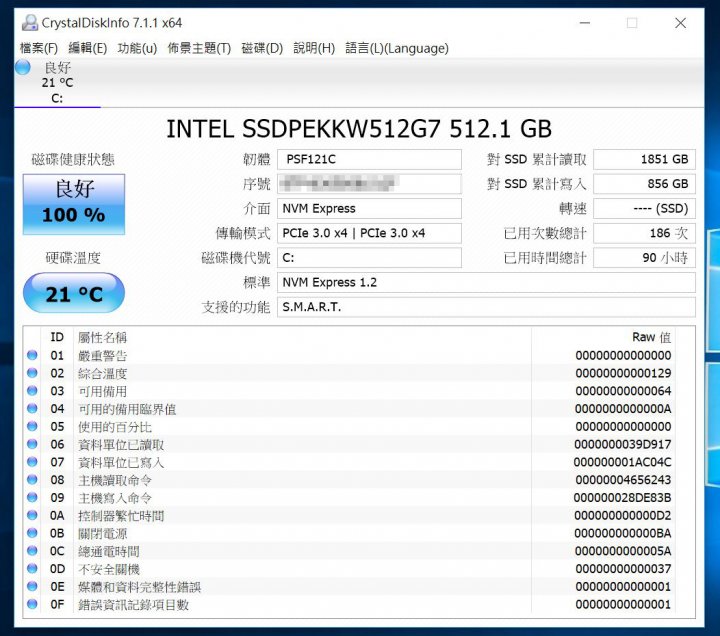Select the 使用的百分比 attribute name
Viewport: 720px width, 636px height.
(115, 427)
